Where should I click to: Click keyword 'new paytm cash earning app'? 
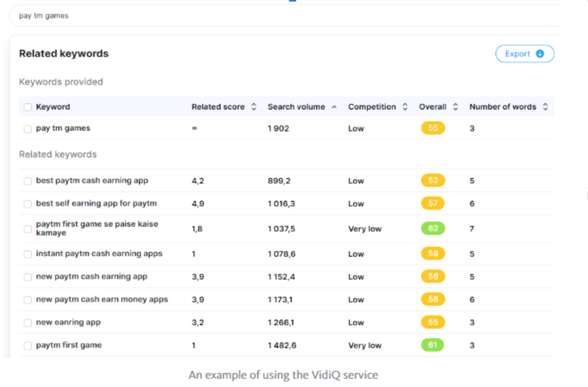pos(92,276)
